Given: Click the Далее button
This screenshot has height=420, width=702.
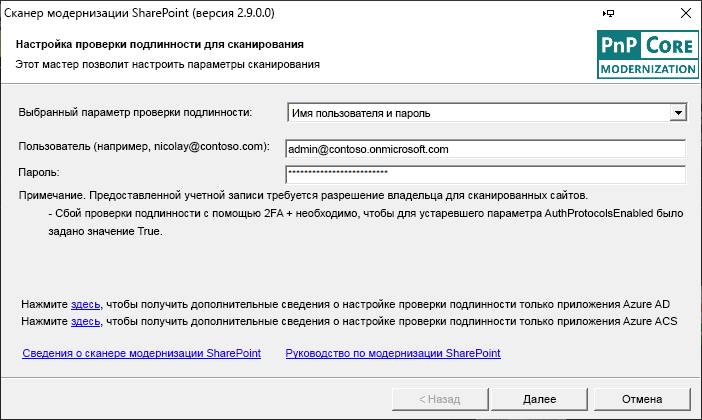Looking at the screenshot, I should coord(539,399).
